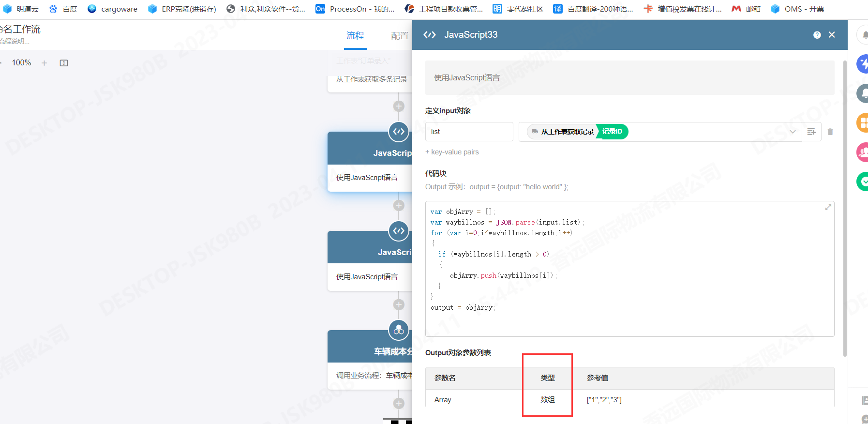Click the orange grid sidebar icon

(x=863, y=122)
